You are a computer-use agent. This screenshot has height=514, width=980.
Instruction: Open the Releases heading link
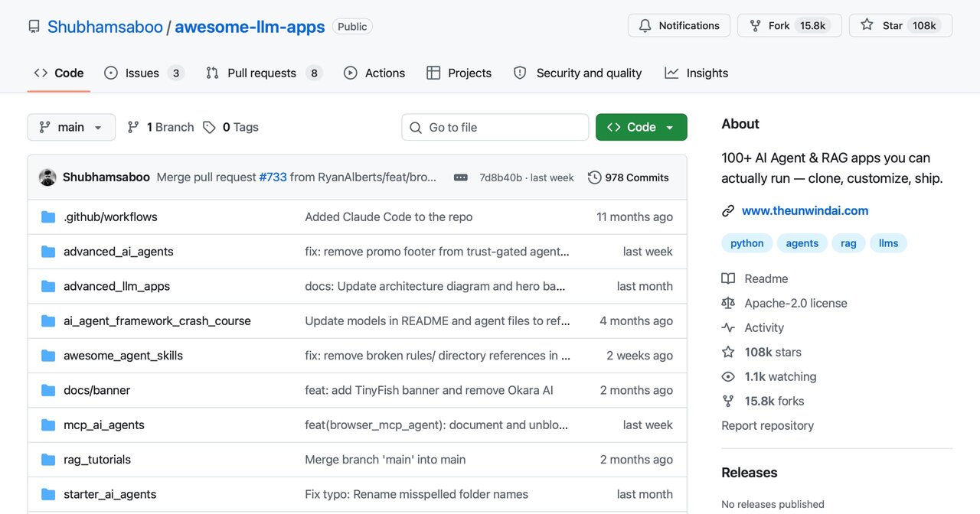(750, 473)
